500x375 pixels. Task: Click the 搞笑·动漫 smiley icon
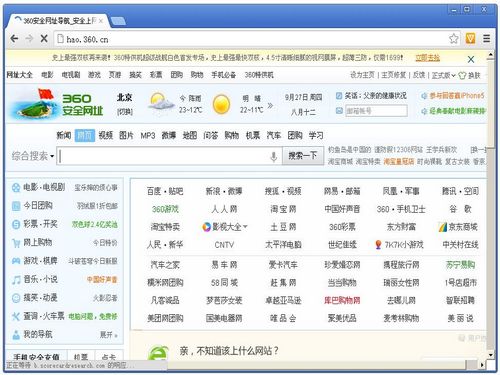[x=16, y=298]
